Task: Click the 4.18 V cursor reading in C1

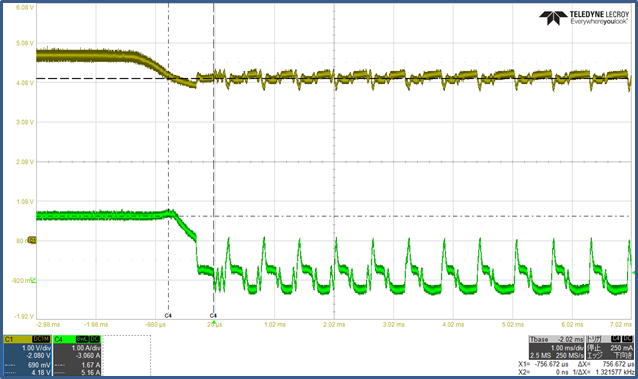Action: pyautogui.click(x=41, y=372)
